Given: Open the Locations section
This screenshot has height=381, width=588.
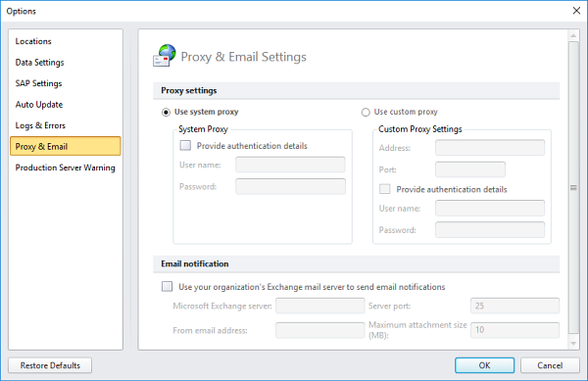Looking at the screenshot, I should [66, 41].
